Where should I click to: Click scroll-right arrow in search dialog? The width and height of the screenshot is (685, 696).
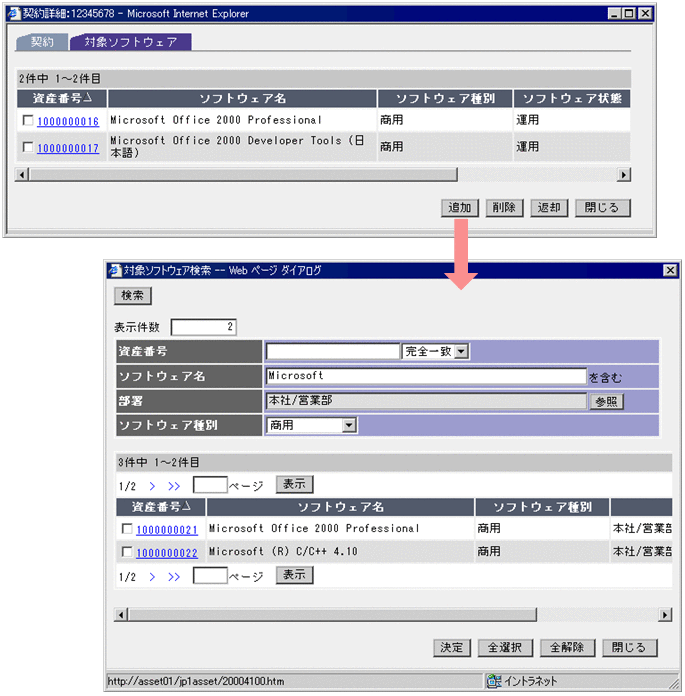click(665, 615)
